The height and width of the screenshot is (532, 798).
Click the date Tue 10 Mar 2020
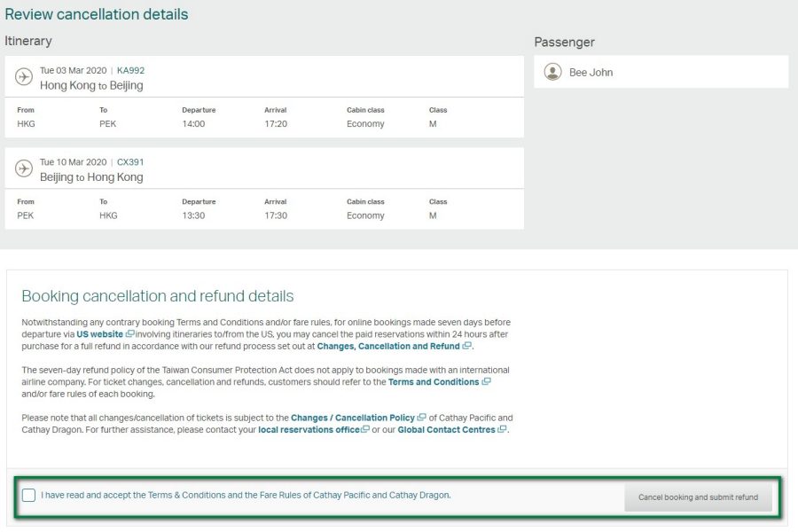click(x=74, y=162)
